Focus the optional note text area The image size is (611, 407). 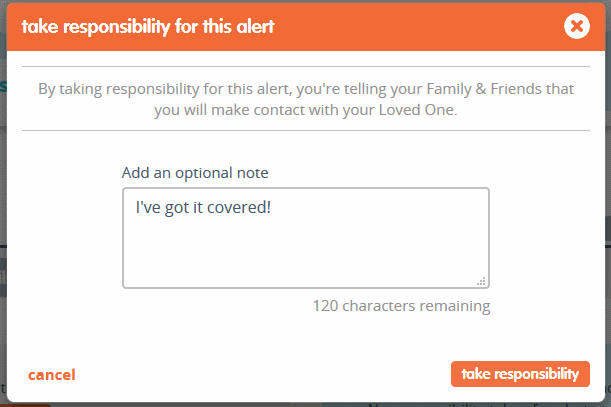[306, 238]
